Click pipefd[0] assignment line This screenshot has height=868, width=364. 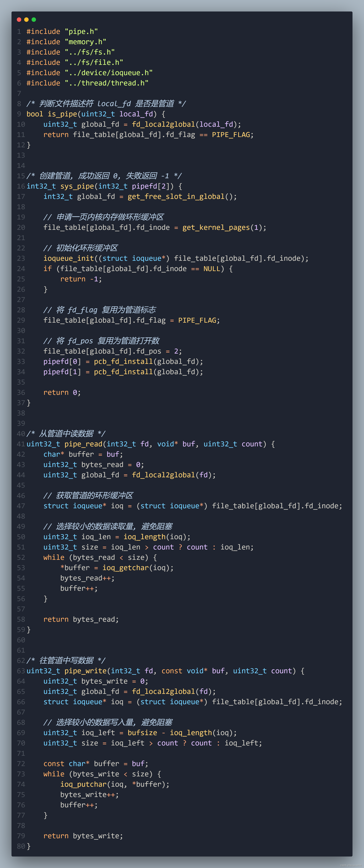(123, 362)
